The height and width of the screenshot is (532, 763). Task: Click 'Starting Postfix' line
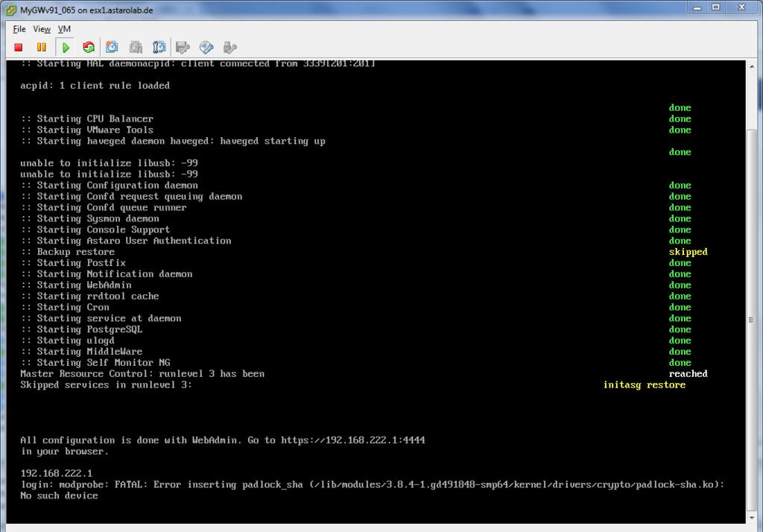[73, 263]
